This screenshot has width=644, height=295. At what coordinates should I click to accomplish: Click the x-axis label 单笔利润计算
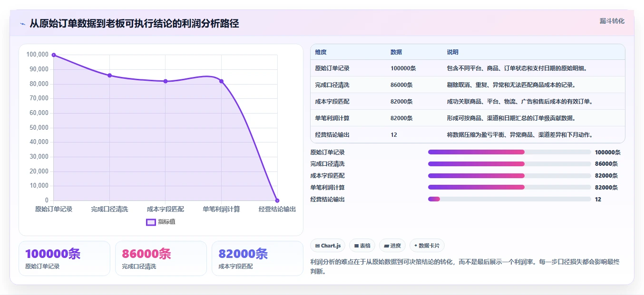pos(221,209)
